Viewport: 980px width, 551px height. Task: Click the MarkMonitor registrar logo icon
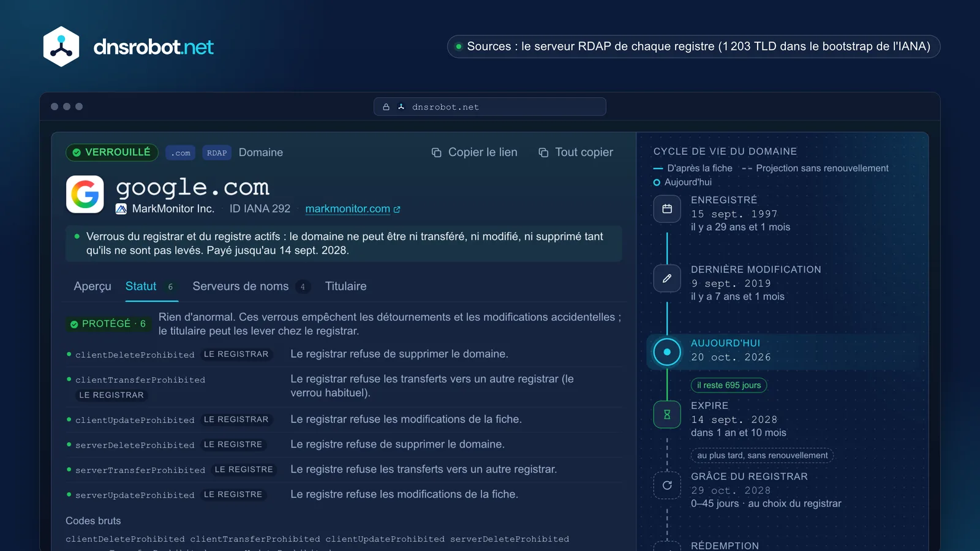point(121,209)
